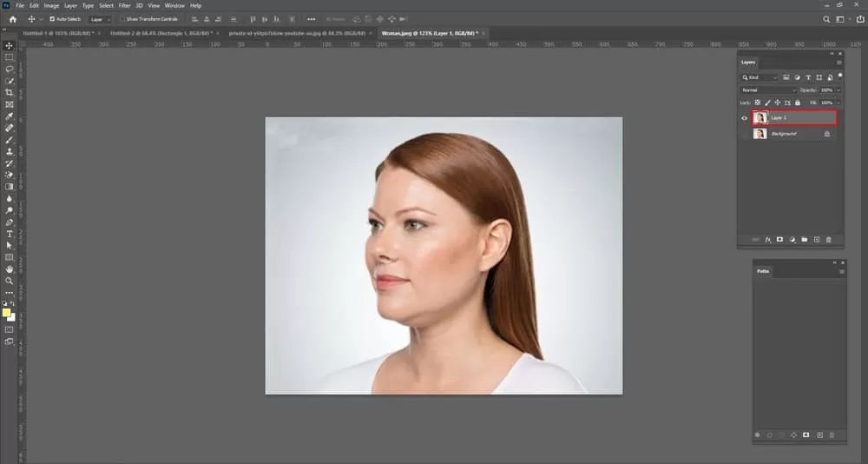Toggle the type layers filter icon

coord(808,77)
